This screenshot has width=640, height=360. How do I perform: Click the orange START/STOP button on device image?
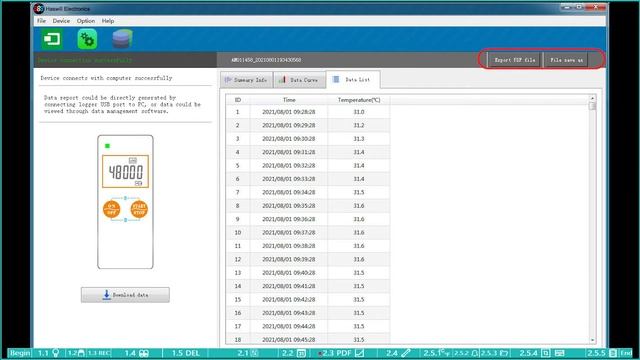[139, 209]
